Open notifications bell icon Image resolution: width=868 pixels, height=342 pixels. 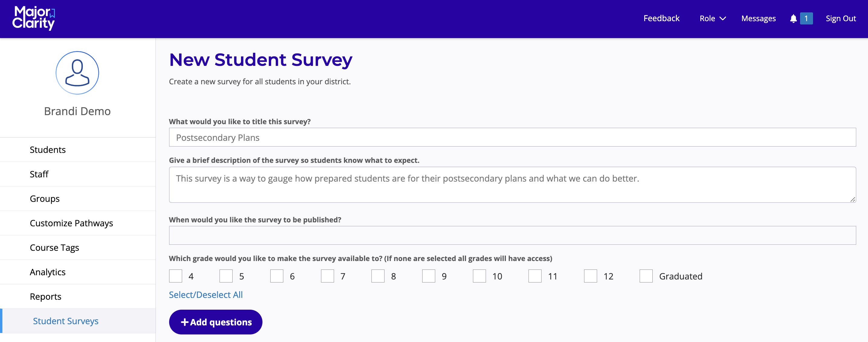pyautogui.click(x=793, y=18)
